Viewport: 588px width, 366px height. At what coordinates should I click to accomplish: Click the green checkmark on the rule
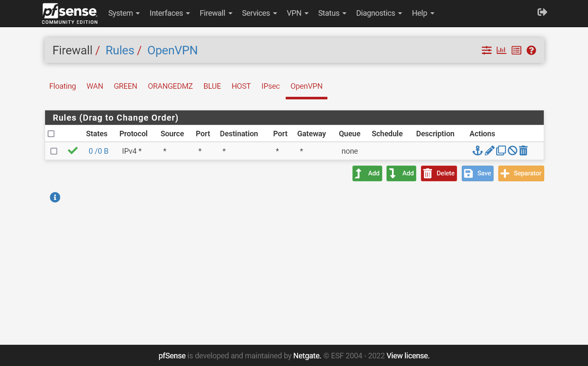73,150
